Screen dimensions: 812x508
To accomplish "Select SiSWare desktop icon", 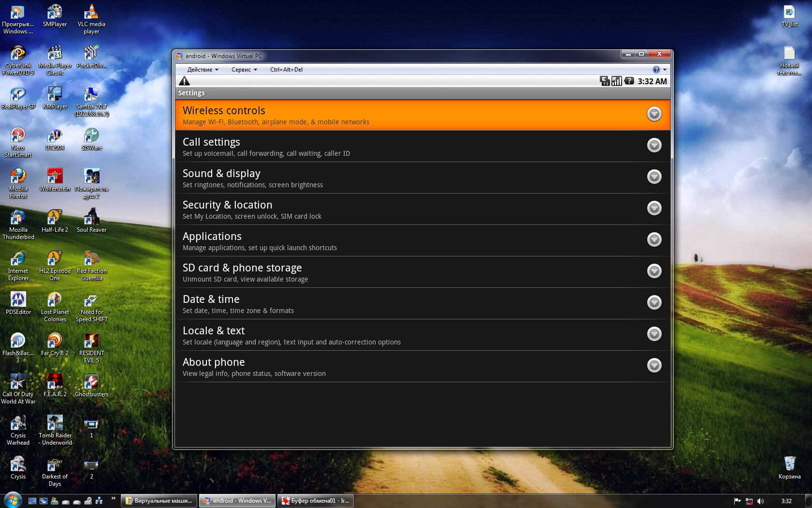I will tap(91, 139).
